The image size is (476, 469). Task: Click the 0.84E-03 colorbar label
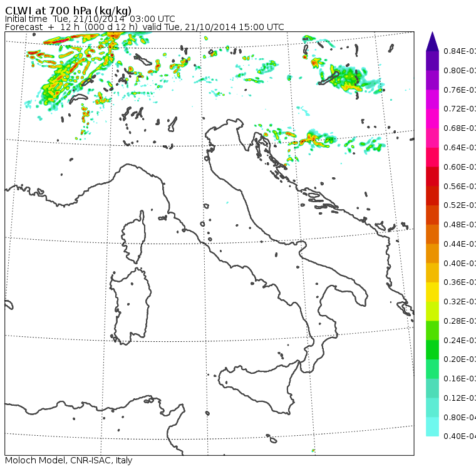pyautogui.click(x=460, y=51)
